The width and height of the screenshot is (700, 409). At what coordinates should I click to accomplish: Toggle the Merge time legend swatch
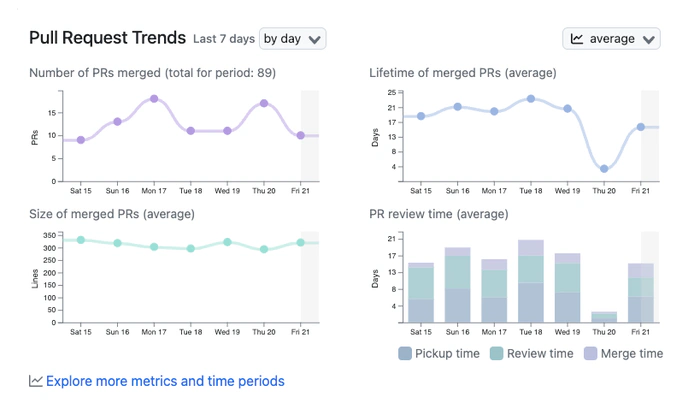[x=590, y=353]
